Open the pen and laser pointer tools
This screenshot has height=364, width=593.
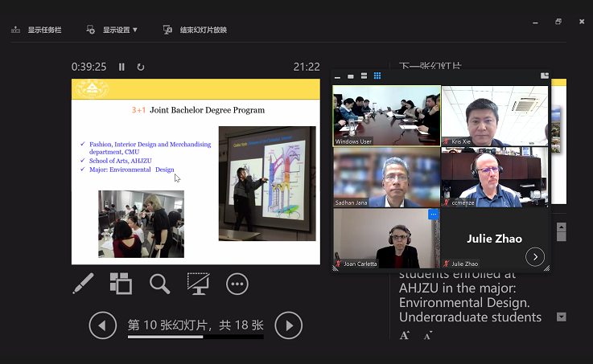[x=83, y=283]
